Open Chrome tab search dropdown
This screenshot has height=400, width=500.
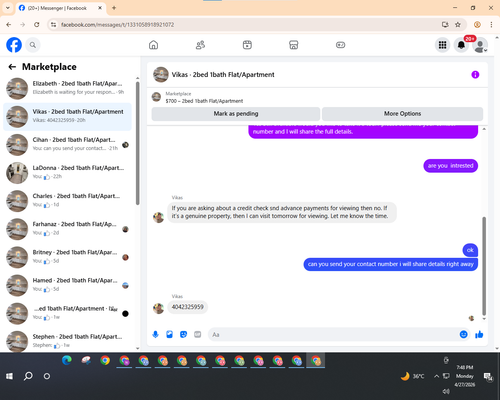[8, 8]
